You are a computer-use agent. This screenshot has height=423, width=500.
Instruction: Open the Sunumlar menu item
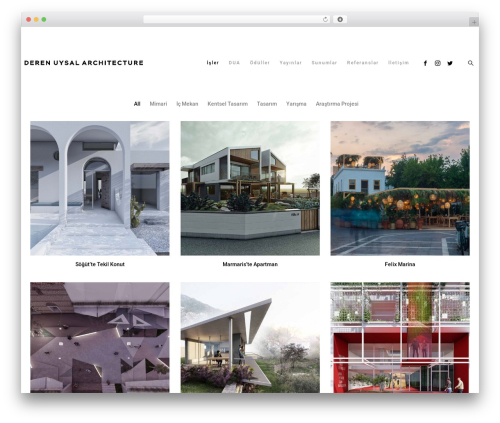click(324, 63)
